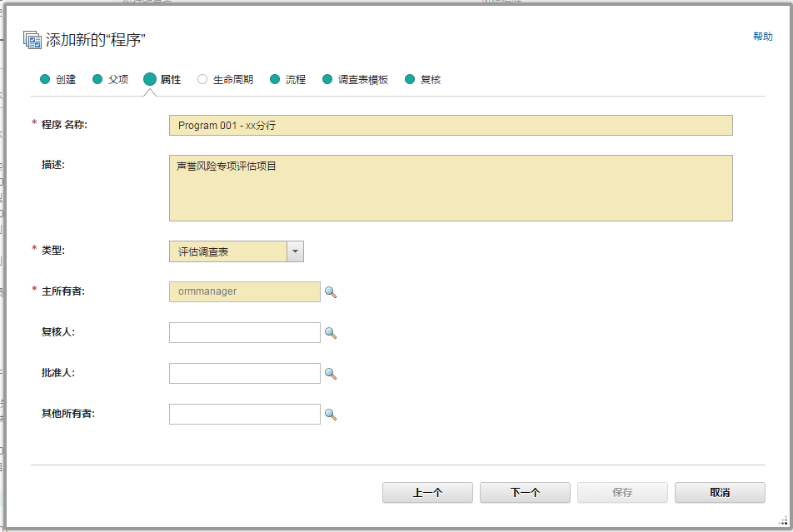Open the 复核人 lookup magnifier icon

pos(330,332)
